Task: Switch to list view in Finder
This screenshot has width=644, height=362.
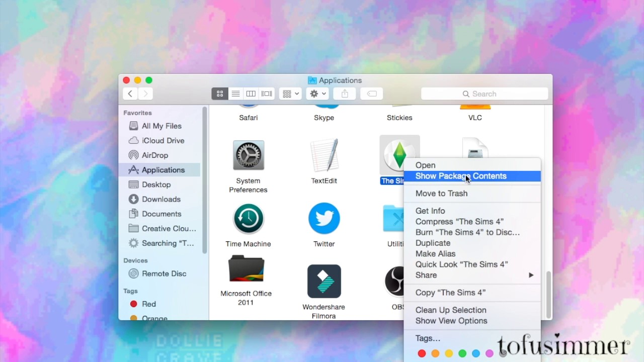Action: click(x=235, y=94)
